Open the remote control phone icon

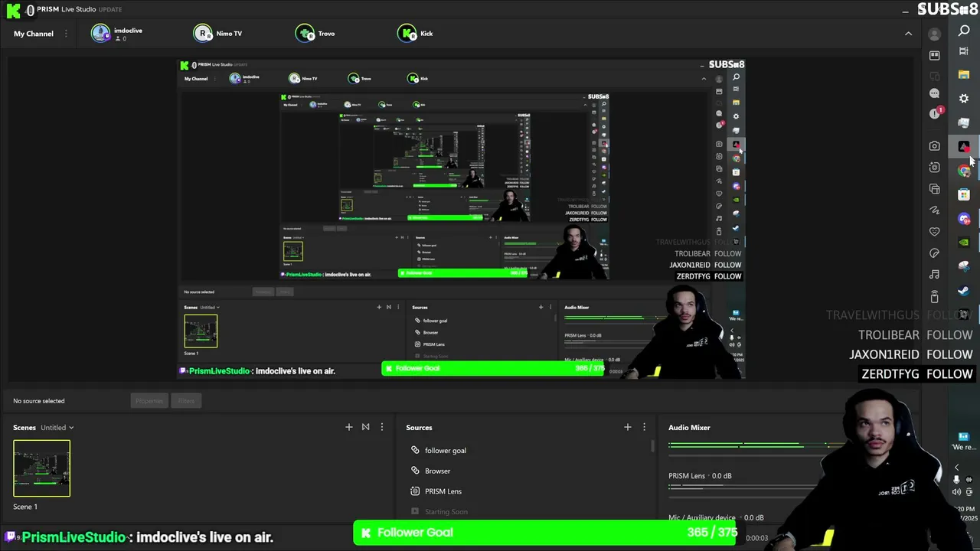934,297
